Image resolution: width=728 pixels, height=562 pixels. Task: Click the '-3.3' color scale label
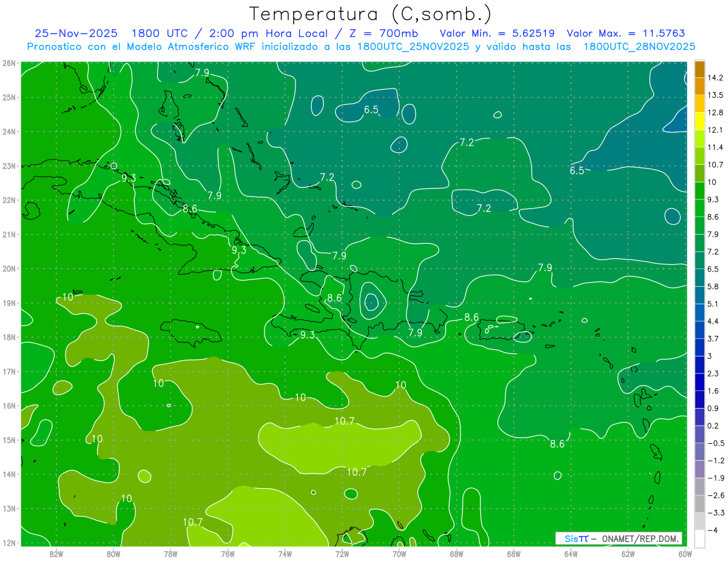coord(716,513)
